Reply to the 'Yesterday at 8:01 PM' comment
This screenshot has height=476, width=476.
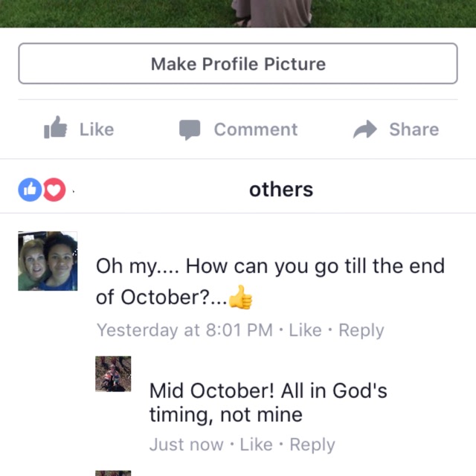pyautogui.click(x=361, y=330)
